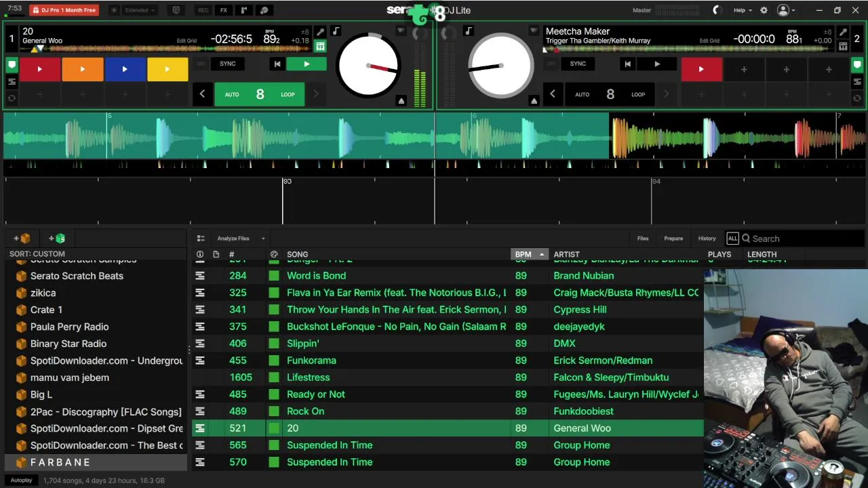Image resolution: width=868 pixels, height=488 pixels.
Task: Click the OFF sync button on deck 1
Action: [x=201, y=64]
